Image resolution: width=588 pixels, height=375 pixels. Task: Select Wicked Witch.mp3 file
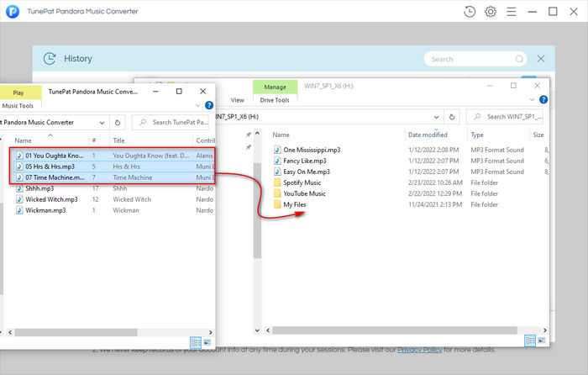[51, 199]
